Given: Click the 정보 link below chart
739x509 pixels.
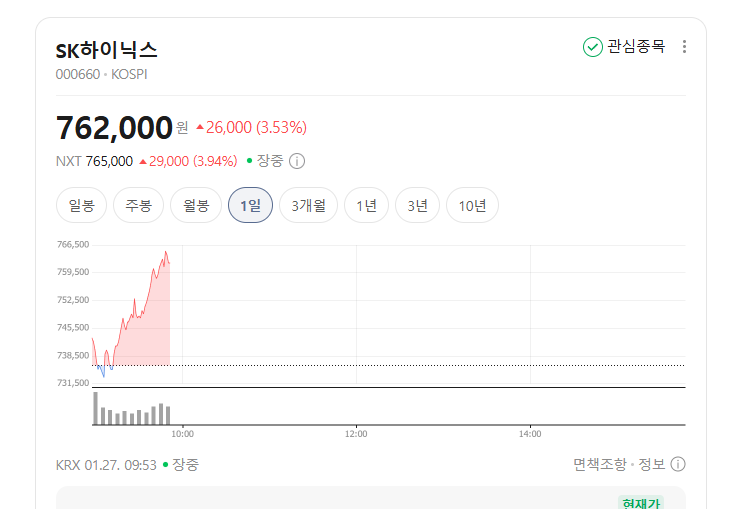Looking at the screenshot, I should click(651, 464).
